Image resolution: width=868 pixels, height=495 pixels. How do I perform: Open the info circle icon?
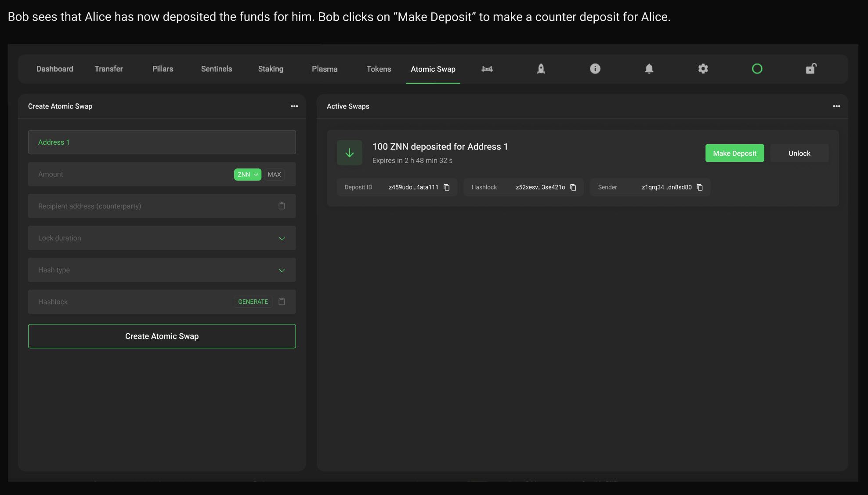(595, 69)
